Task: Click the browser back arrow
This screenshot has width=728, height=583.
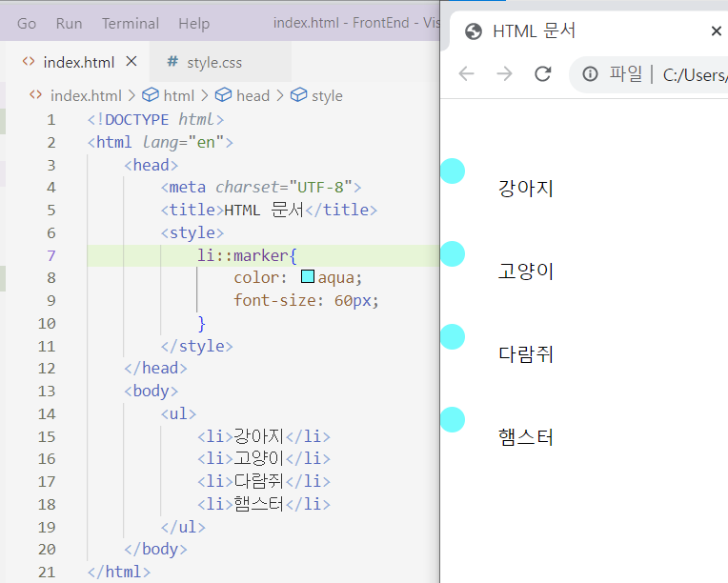Action: 466,73
